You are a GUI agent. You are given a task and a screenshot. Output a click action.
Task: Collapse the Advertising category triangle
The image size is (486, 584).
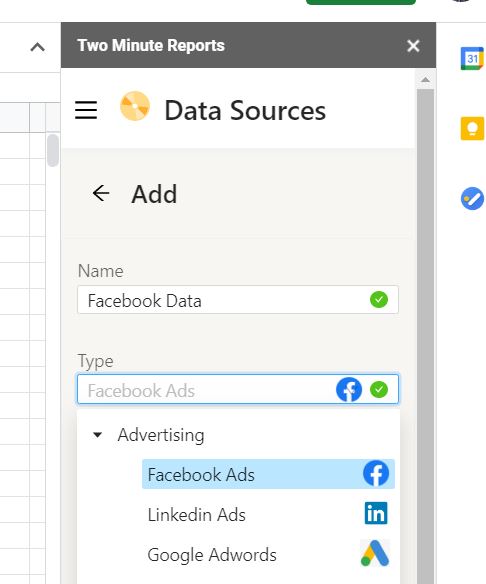tap(97, 435)
